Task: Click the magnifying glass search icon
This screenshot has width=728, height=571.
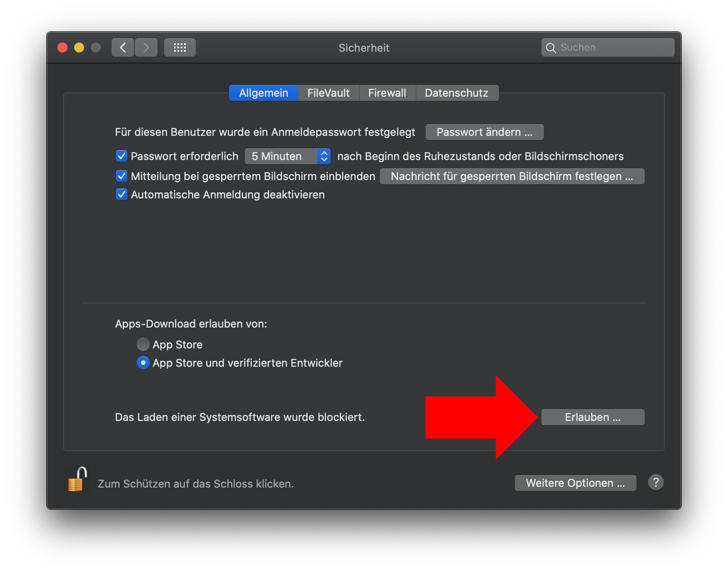Action: point(551,48)
